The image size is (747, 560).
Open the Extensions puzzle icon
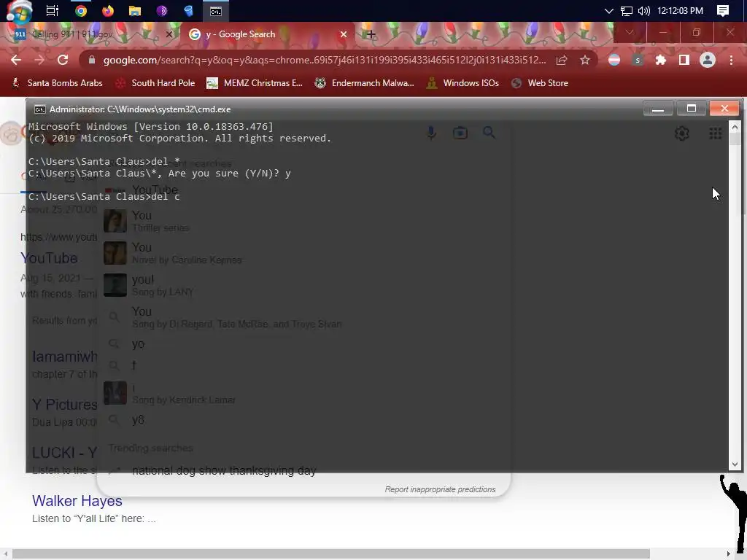pos(661,60)
